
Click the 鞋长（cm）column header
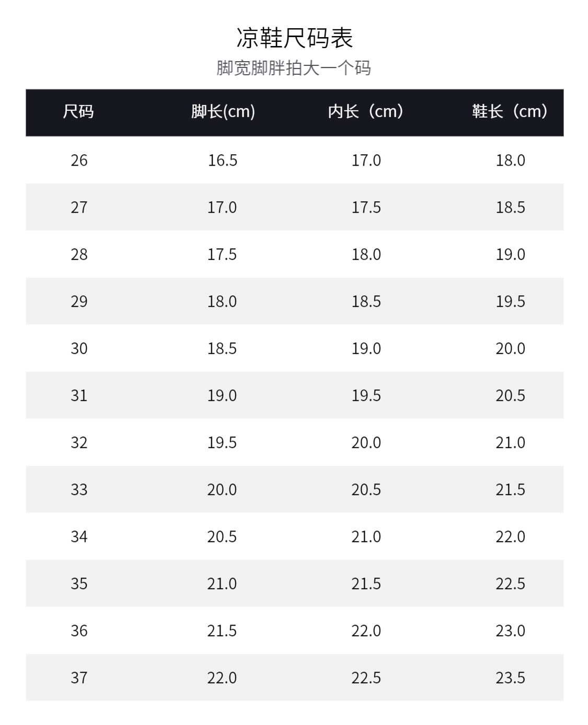[x=510, y=111]
